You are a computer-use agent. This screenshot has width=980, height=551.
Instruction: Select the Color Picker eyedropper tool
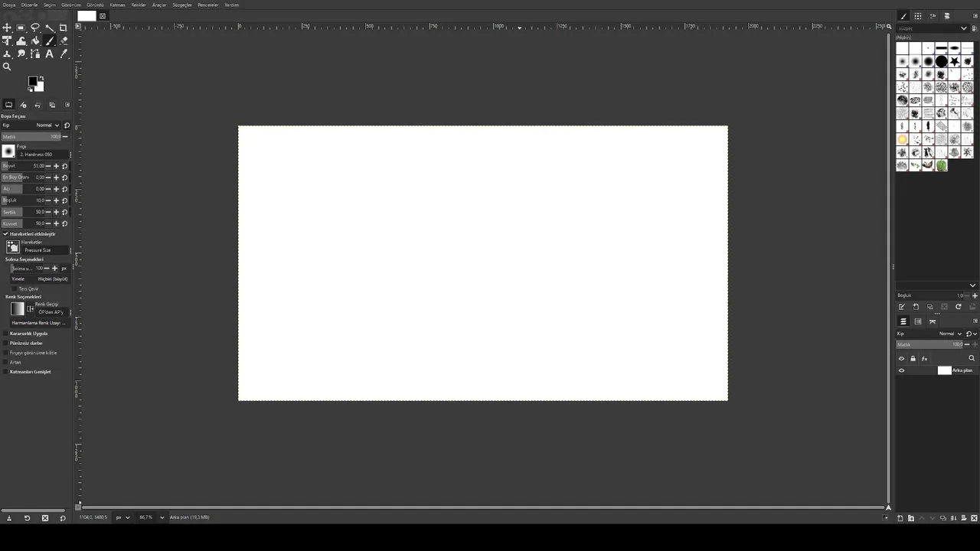click(64, 54)
